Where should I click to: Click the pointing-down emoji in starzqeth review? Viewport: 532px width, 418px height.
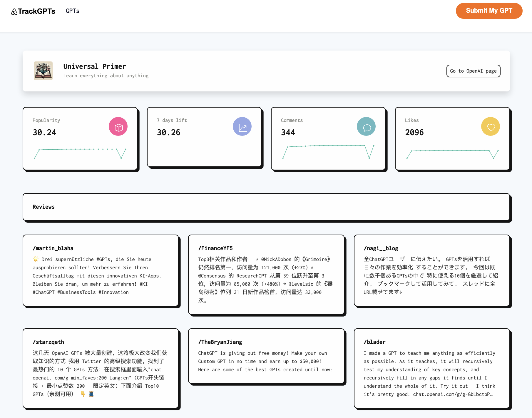83,394
